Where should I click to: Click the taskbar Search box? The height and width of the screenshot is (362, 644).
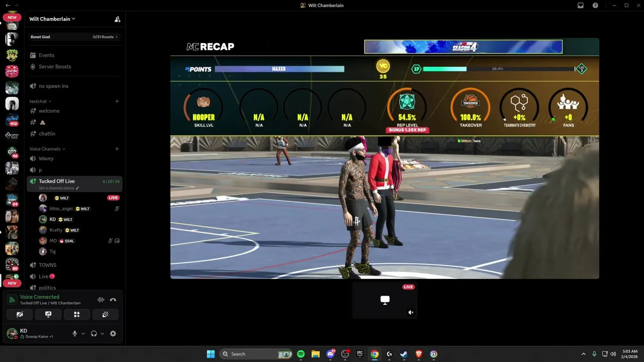pos(257,354)
